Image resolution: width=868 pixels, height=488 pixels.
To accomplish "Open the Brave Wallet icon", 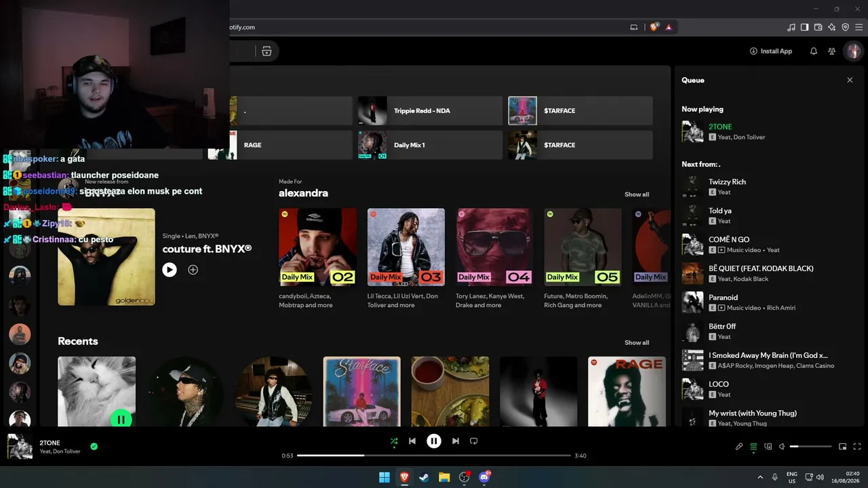I will (x=818, y=27).
